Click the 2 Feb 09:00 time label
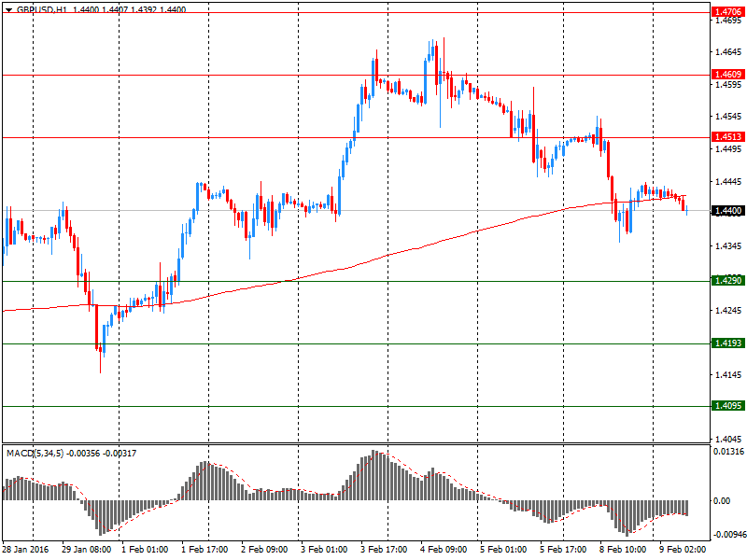This screenshot has width=747, height=560. point(264,550)
